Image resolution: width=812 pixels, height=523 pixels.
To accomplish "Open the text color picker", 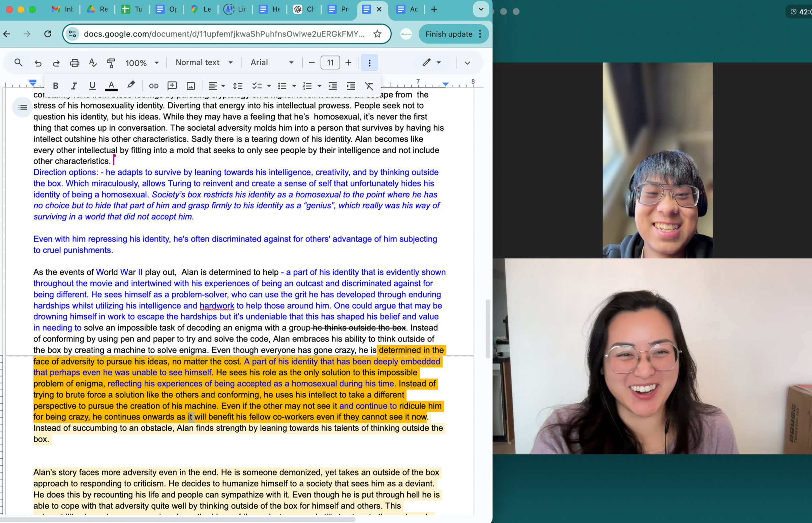I will [111, 86].
